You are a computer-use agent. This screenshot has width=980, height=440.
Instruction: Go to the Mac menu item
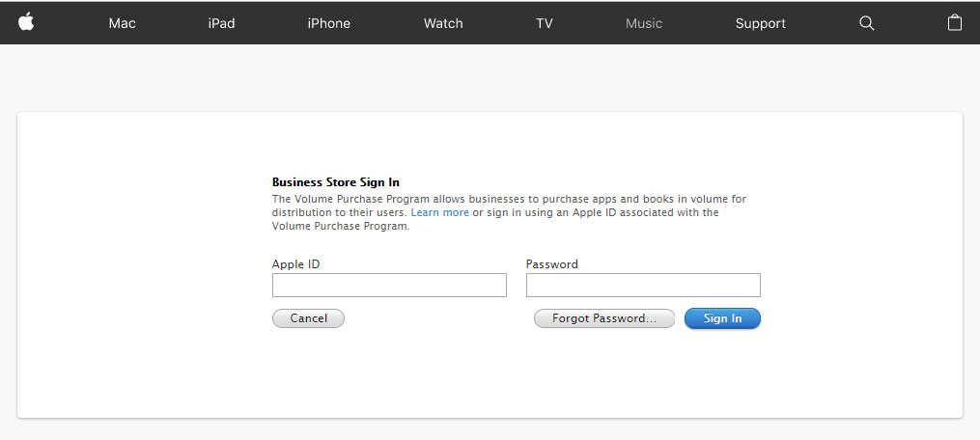pos(122,23)
